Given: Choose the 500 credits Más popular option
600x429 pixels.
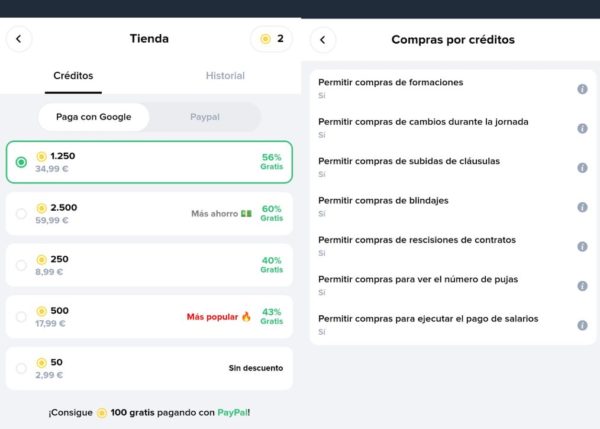Looking at the screenshot, I should [22, 317].
